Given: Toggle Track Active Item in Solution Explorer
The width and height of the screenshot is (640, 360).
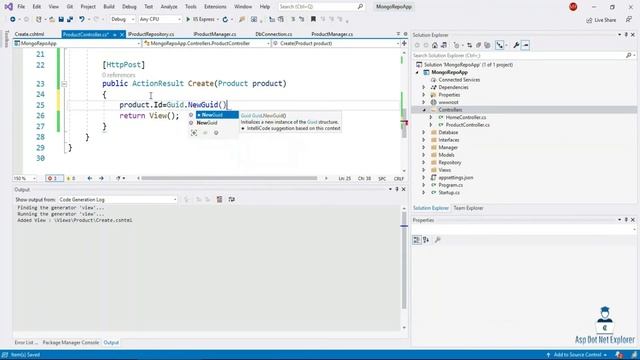Looking at the screenshot, I should [x=500, y=45].
